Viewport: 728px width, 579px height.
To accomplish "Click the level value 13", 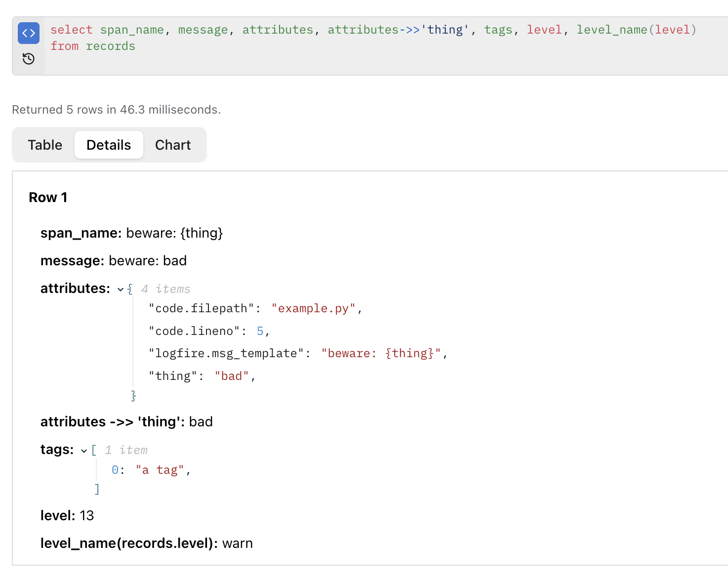I will (x=87, y=516).
